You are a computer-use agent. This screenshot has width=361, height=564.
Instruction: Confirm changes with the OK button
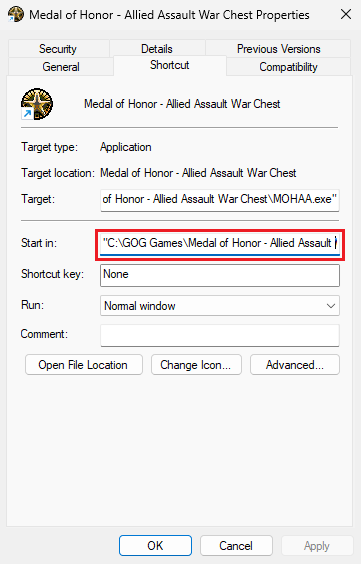[155, 546]
